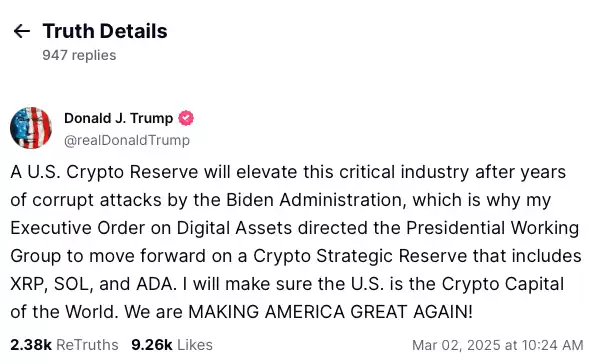
Task: Click the 2.38k ReTruths number
Action: click(x=31, y=345)
